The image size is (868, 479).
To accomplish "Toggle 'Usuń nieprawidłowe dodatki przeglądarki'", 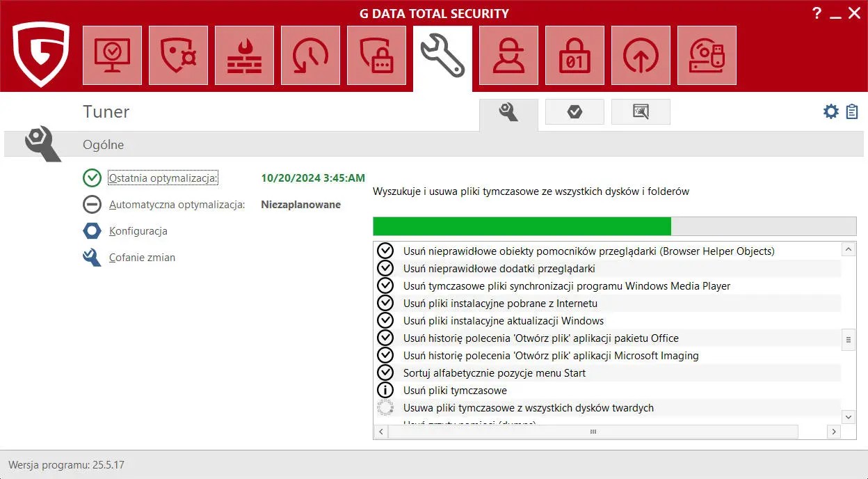I will [385, 268].
